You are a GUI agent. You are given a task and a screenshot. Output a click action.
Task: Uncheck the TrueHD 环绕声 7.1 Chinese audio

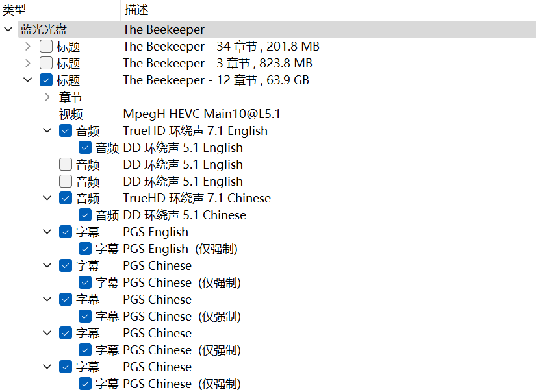tap(66, 199)
